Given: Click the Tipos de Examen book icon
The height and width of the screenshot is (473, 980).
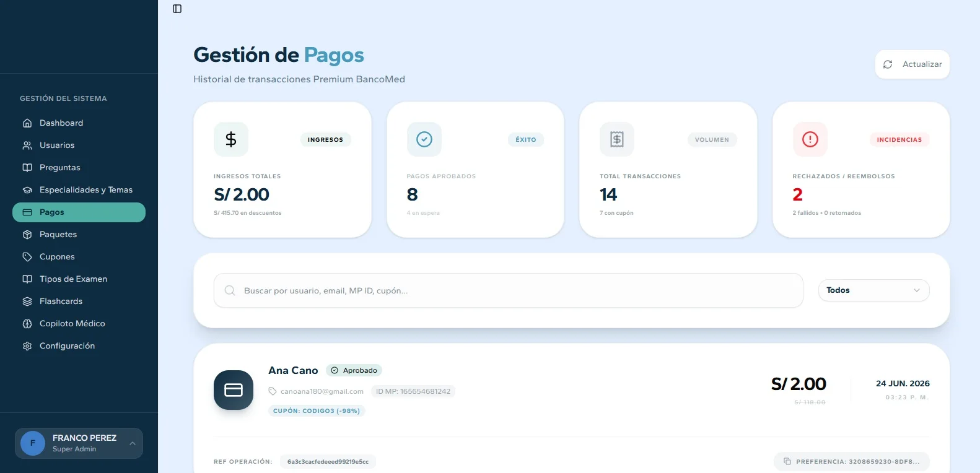Looking at the screenshot, I should (27, 279).
